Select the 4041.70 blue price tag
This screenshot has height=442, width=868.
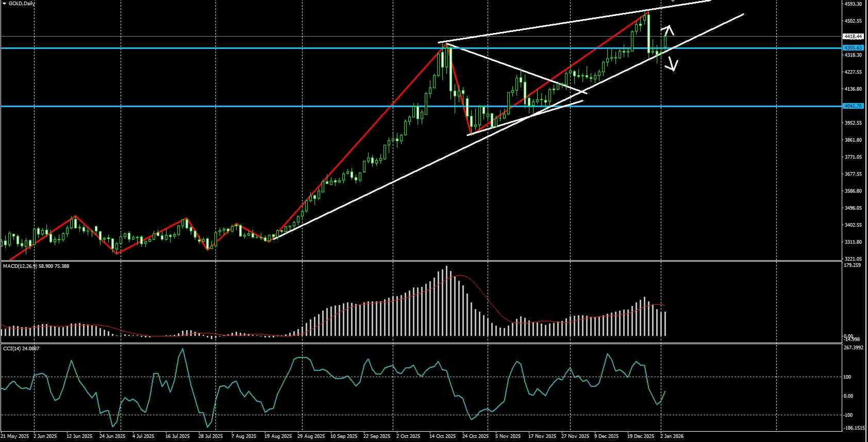853,106
